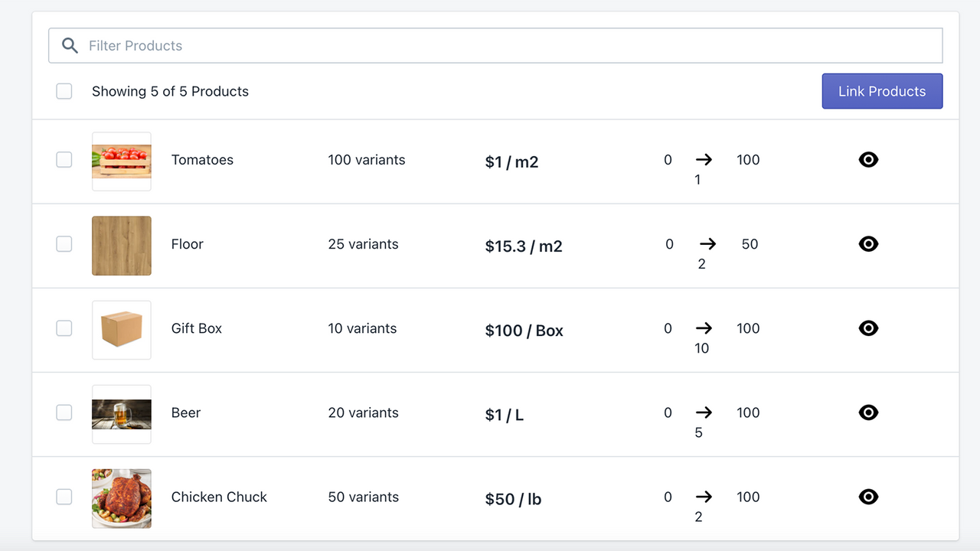The height and width of the screenshot is (551, 980).
Task: Select the Floor product name
Action: pos(188,244)
